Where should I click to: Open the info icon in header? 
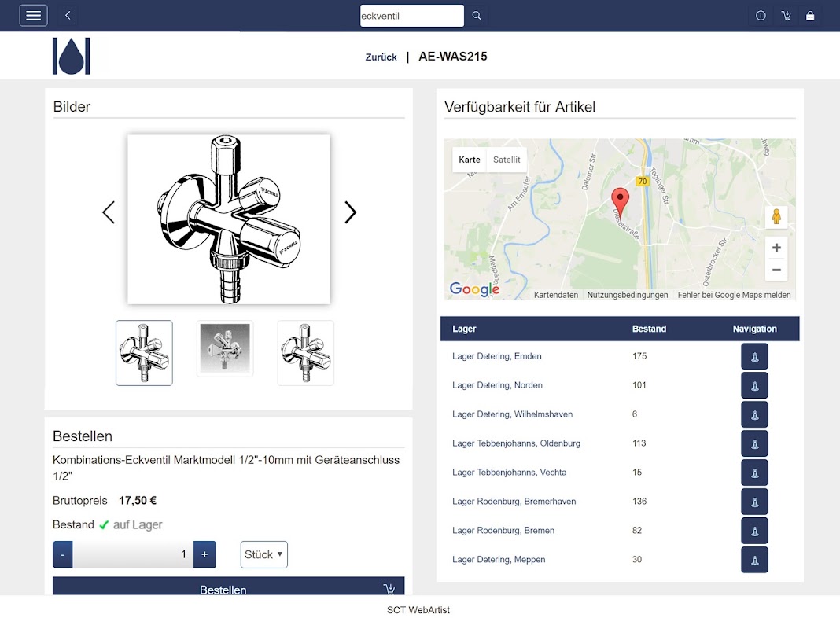(x=761, y=16)
